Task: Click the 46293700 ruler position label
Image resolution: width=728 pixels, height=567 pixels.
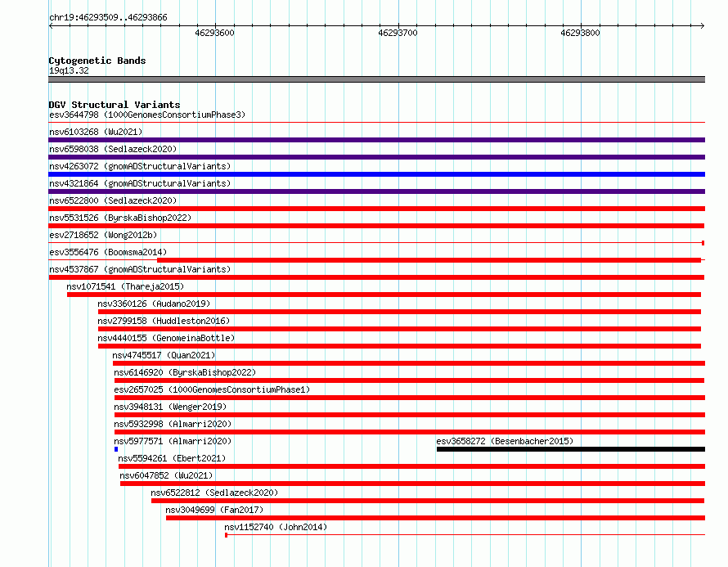Action: click(x=398, y=33)
